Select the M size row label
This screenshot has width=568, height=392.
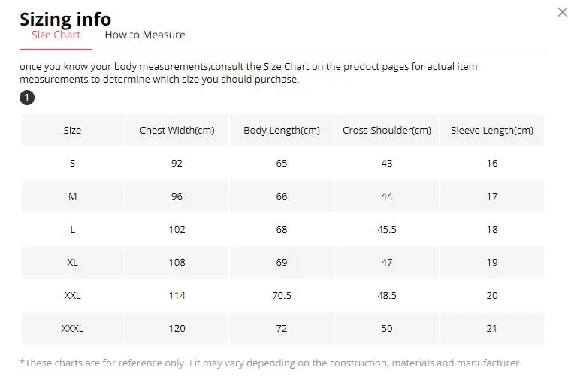point(72,196)
